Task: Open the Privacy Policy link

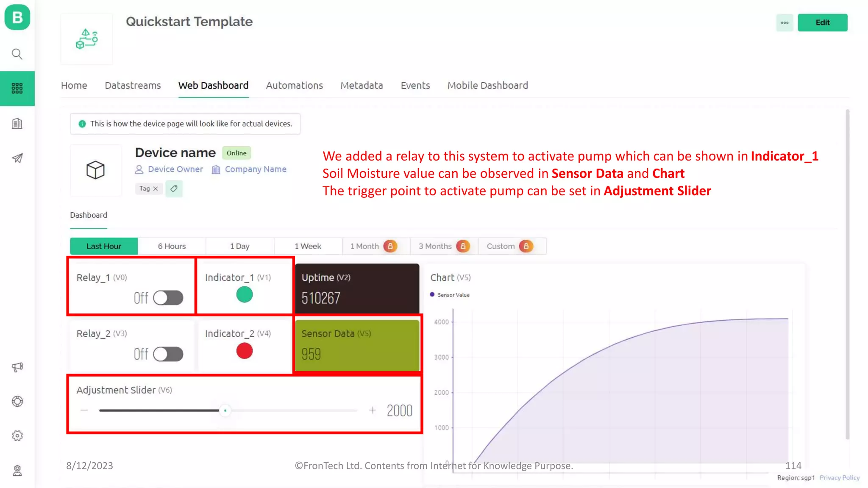Action: point(839,477)
